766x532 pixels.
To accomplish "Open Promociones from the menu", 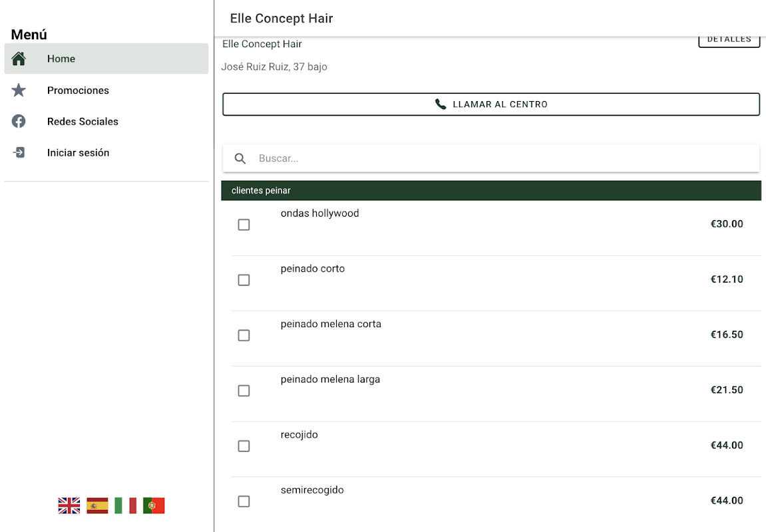I will tap(78, 90).
